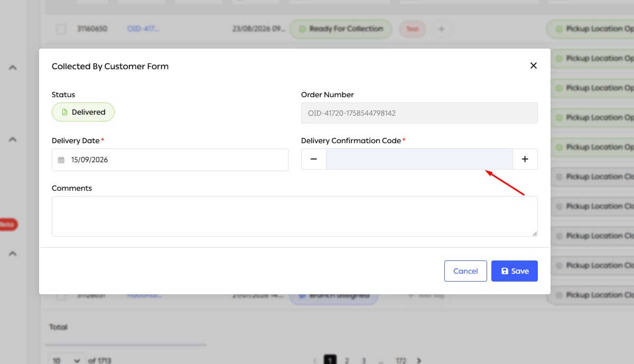The width and height of the screenshot is (634, 364).
Task: Open the OID-417 order link behind the dialog
Action: click(x=143, y=29)
